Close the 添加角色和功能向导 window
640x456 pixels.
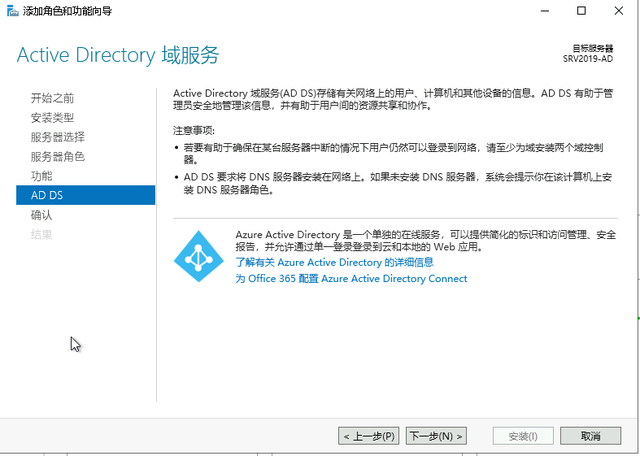[x=619, y=11]
